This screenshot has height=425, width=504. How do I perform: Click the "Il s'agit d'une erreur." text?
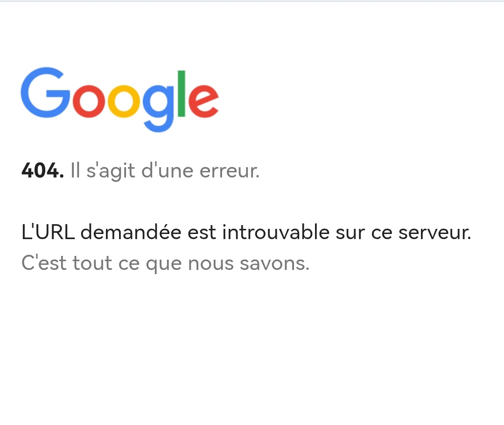165,171
